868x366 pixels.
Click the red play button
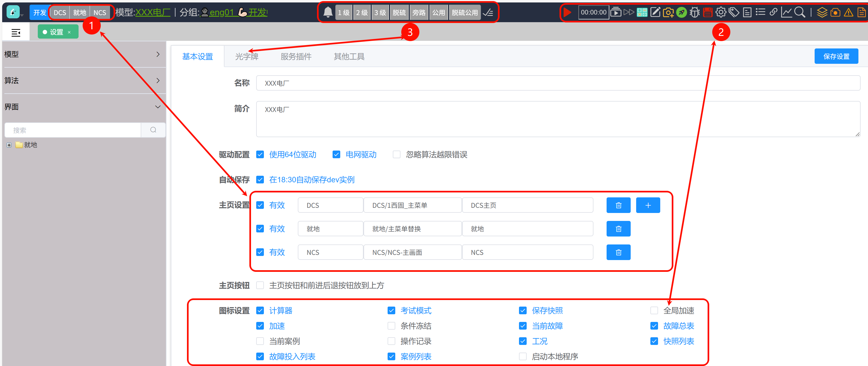pyautogui.click(x=567, y=13)
